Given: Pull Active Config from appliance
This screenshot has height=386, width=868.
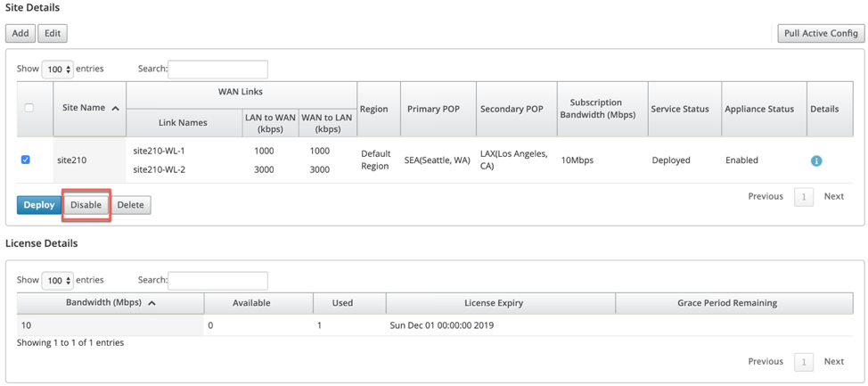Looking at the screenshot, I should (x=821, y=33).
